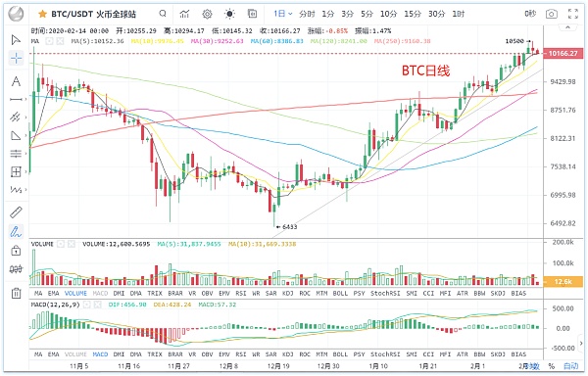Select the parallel channel pitchfork tool
The width and height of the screenshot is (588, 376).
[15, 117]
